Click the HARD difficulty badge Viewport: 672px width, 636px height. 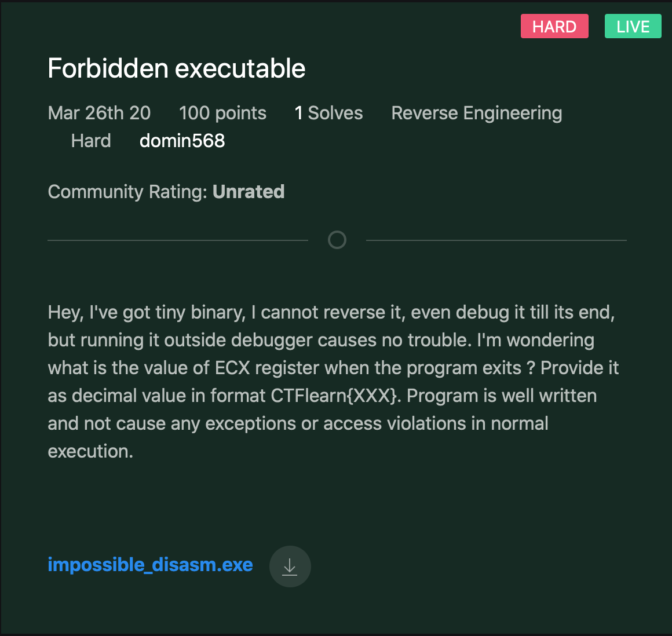(x=554, y=26)
